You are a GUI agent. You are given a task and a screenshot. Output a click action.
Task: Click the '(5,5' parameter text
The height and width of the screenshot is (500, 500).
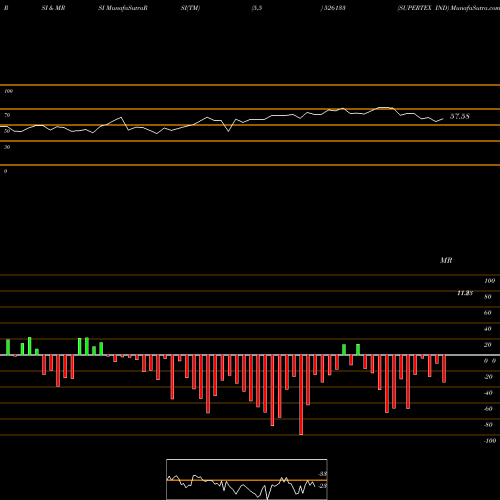point(257,8)
